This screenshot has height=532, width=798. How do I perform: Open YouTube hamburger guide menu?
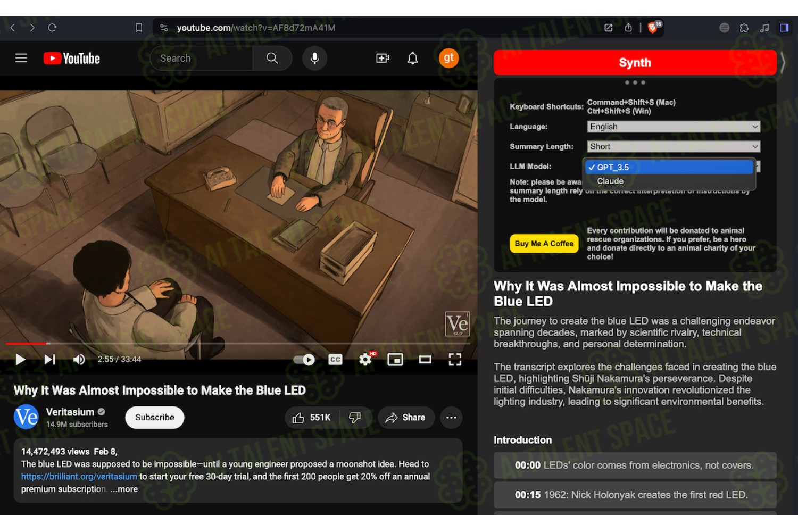tap(21, 58)
